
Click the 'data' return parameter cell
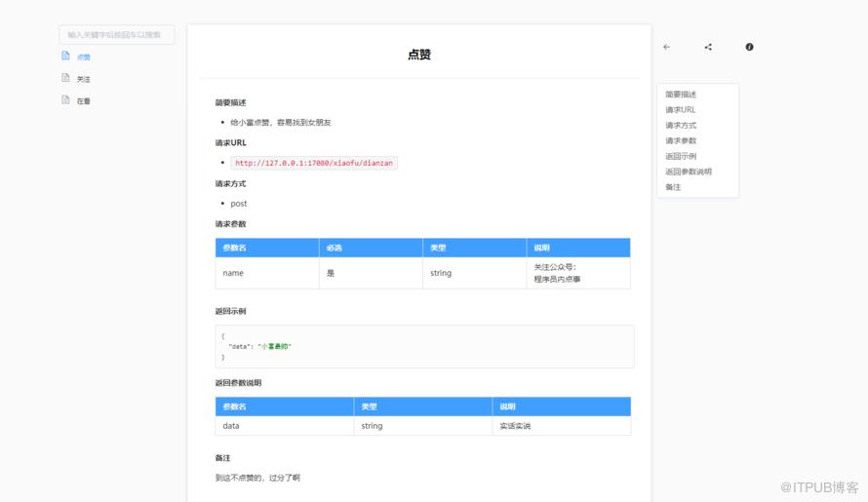pyautogui.click(x=285, y=426)
